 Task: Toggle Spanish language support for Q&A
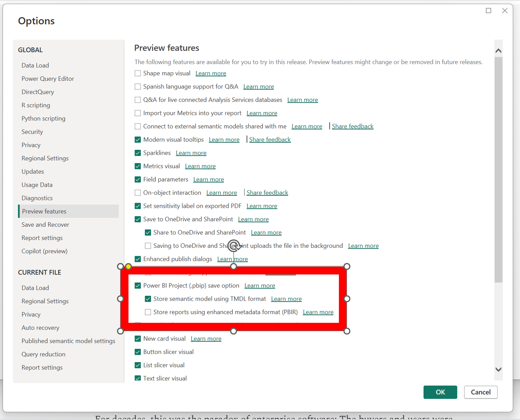point(138,86)
